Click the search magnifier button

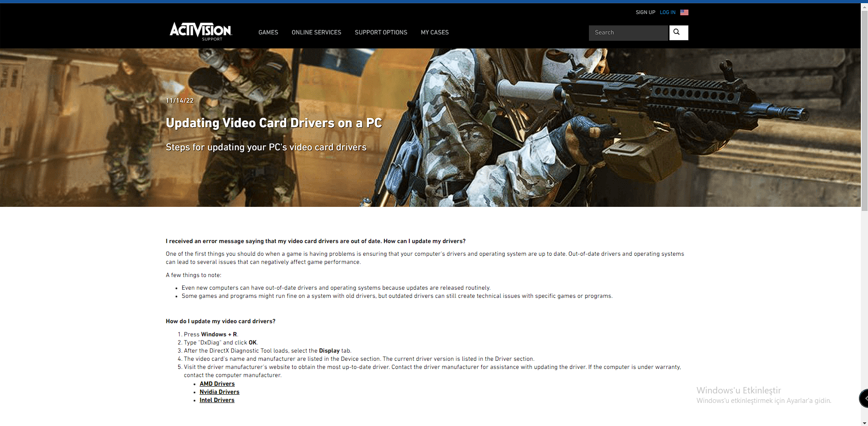[x=678, y=33]
